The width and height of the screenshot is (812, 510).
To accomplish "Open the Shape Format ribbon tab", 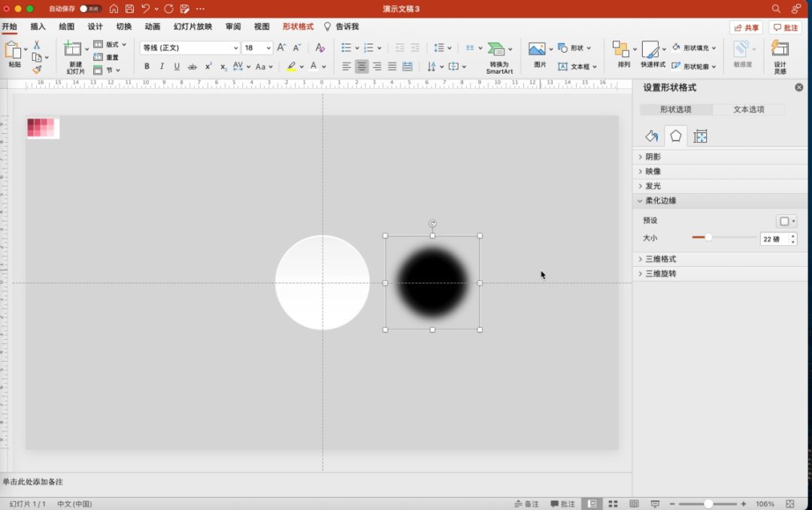I will coord(298,26).
